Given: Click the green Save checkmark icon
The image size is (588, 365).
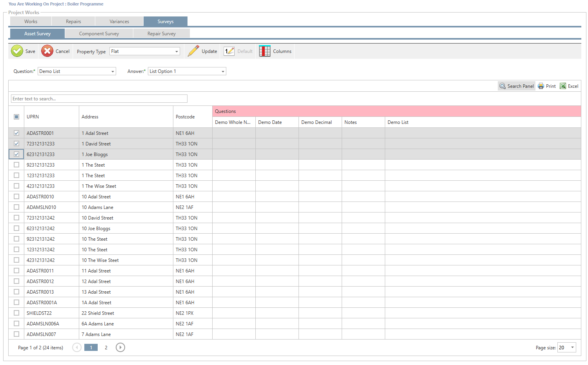Looking at the screenshot, I should 17,51.
